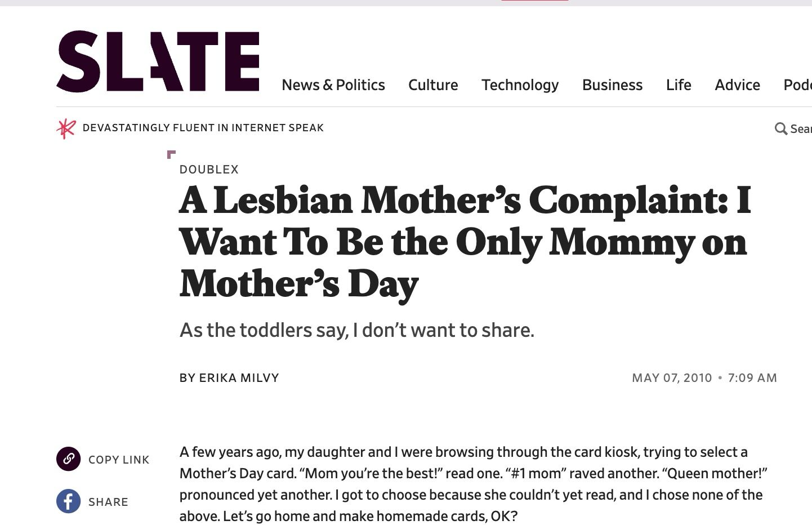Click the search magnifying glass icon
Viewport: 812px width, 525px height.
click(780, 129)
